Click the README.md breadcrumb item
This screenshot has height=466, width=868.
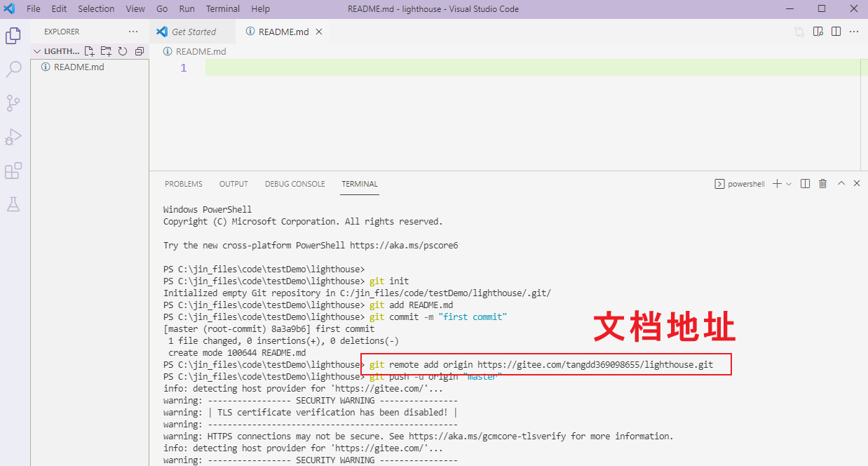click(201, 51)
